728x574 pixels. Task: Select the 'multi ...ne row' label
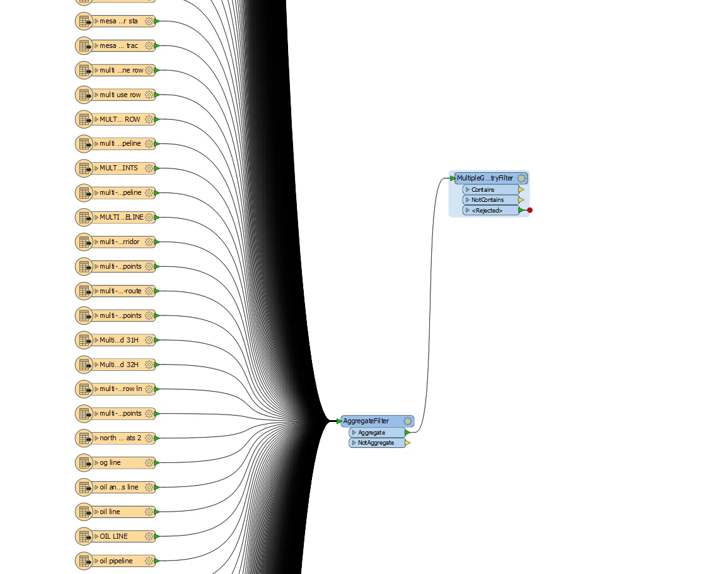pos(122,70)
